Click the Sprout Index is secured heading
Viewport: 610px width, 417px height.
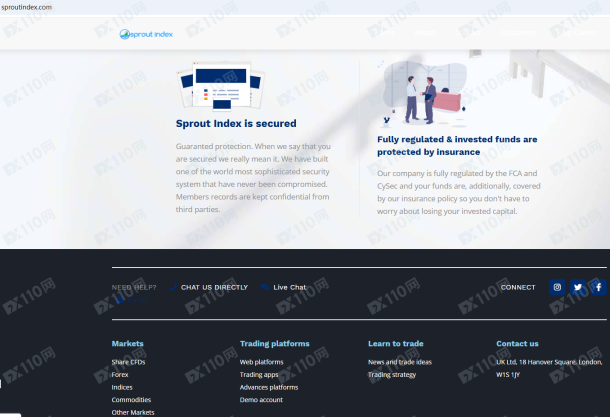[x=236, y=123]
